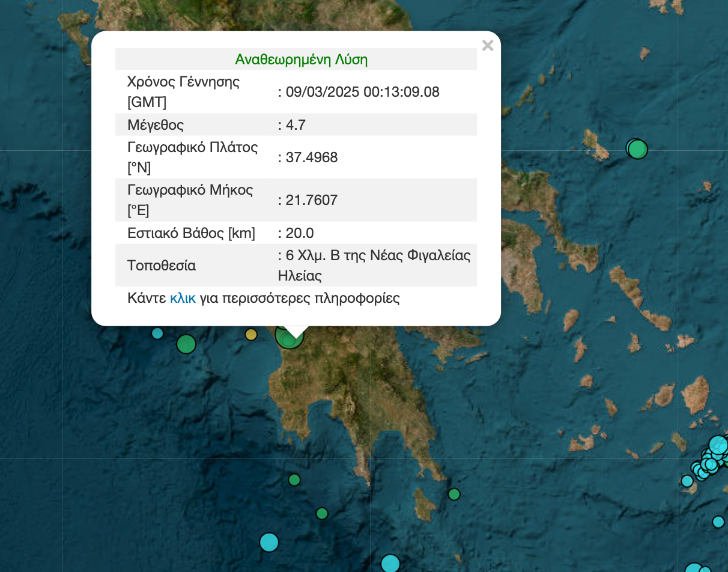Click the small cyan marker below popup's left corner
Screen dimensions: 728x572
157,333
